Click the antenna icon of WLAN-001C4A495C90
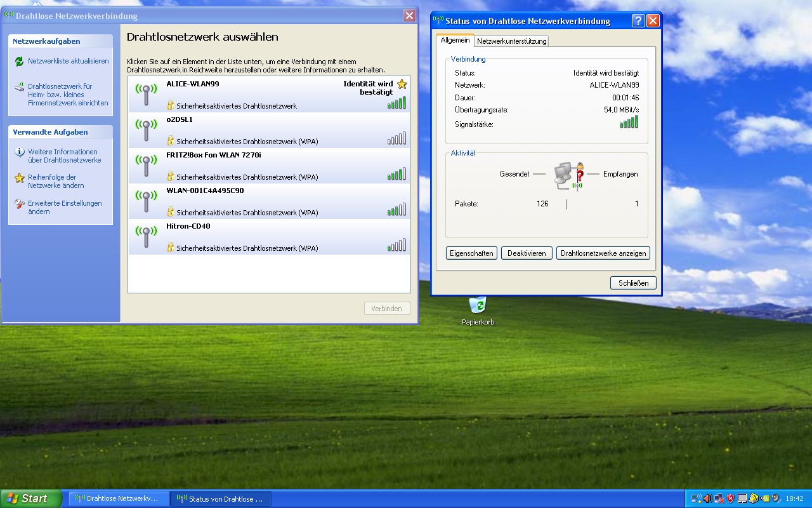This screenshot has height=508, width=812. pyautogui.click(x=146, y=201)
